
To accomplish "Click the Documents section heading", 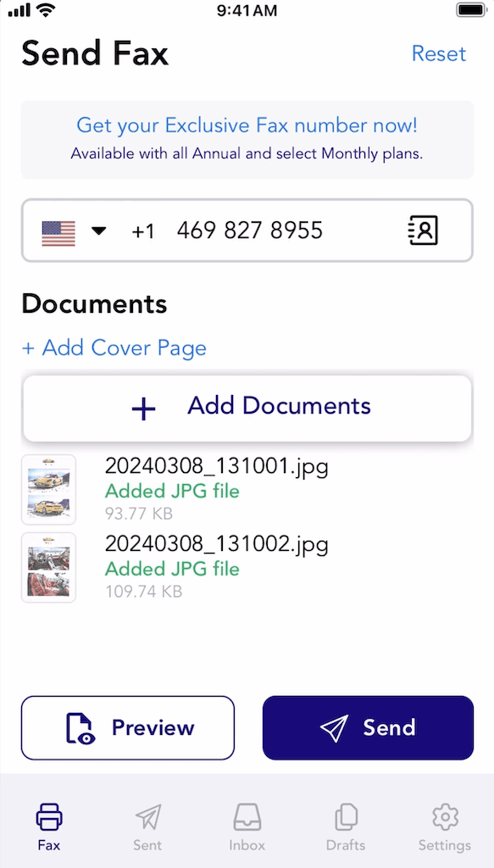I will coord(95,304).
